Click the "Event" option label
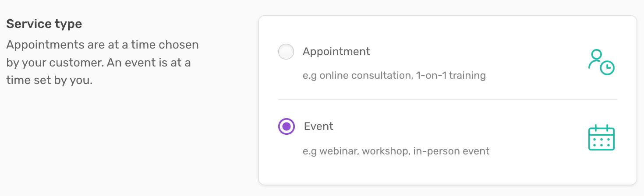The width and height of the screenshot is (644, 196). [318, 126]
